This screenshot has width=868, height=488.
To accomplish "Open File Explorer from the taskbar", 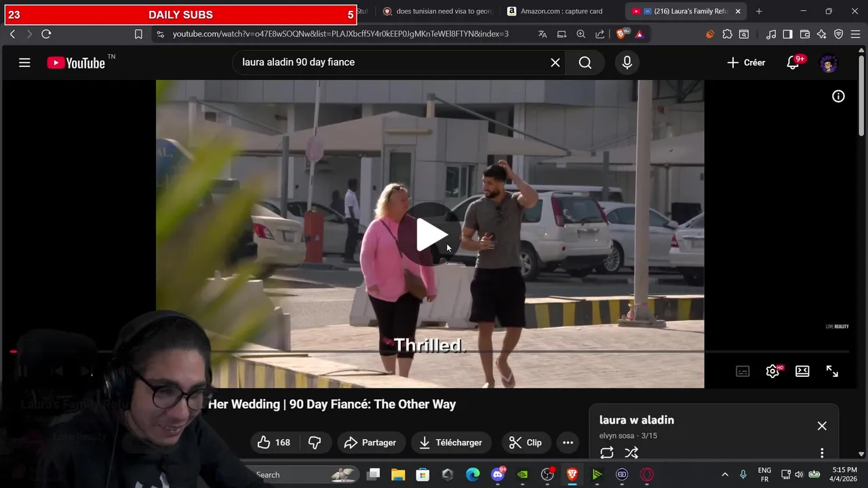I will 398,474.
